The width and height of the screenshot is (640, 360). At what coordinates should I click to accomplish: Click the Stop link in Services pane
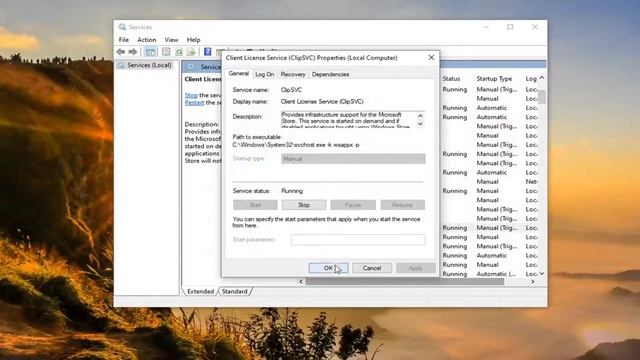(191, 95)
